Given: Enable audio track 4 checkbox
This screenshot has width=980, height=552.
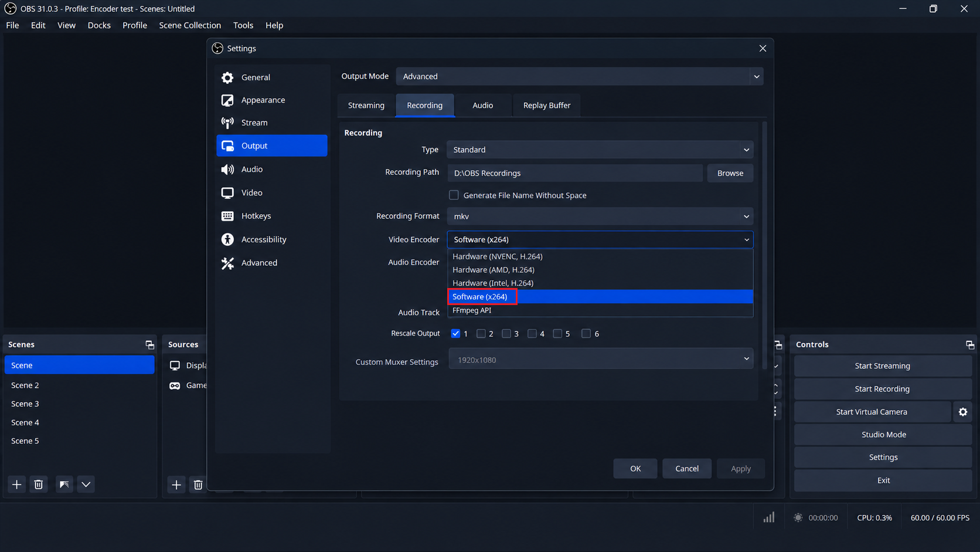Looking at the screenshot, I should point(532,333).
